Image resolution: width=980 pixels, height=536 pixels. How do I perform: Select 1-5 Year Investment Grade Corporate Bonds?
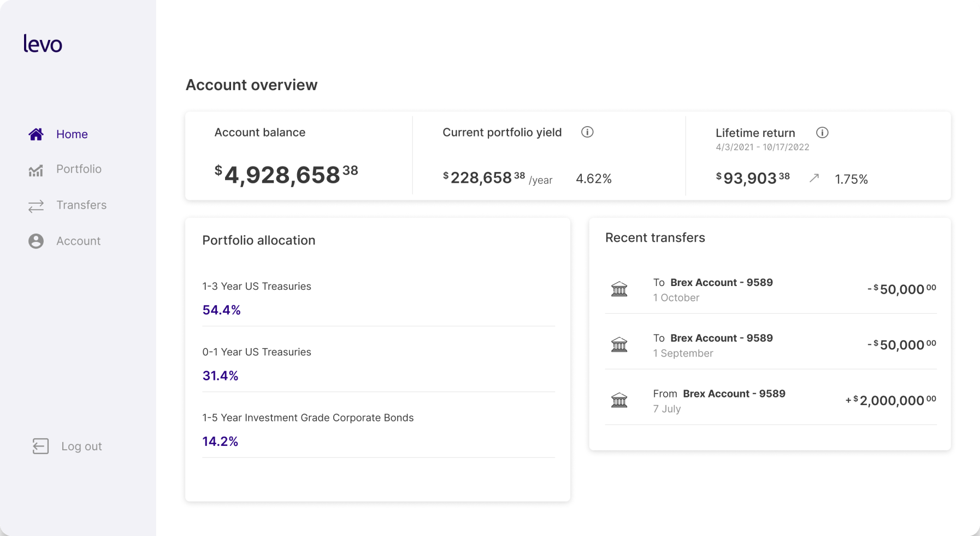tap(379, 429)
